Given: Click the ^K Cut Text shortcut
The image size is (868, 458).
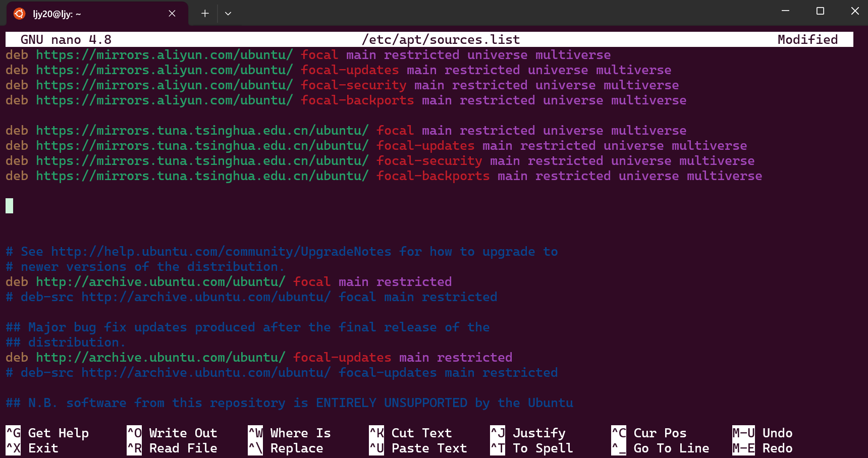Looking at the screenshot, I should point(411,433).
